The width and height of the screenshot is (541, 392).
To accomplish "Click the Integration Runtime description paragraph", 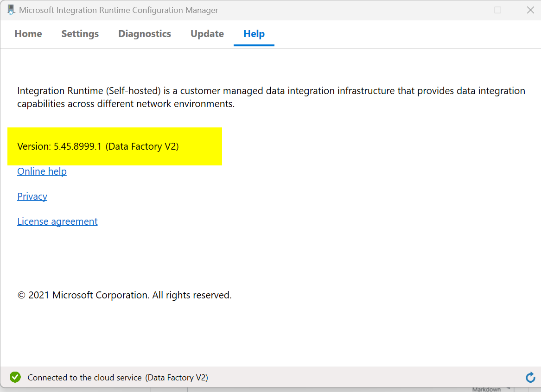I will 271,97.
